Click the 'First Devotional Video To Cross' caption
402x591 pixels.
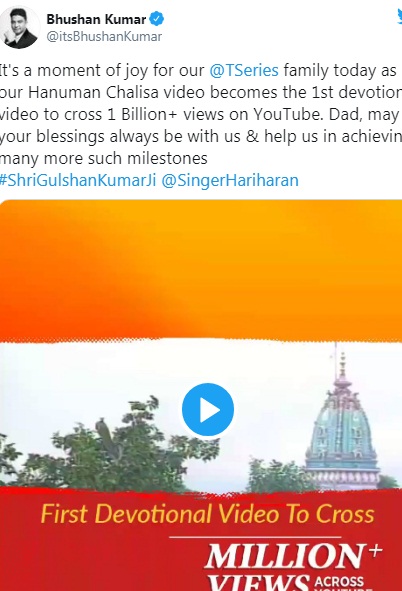pos(207,514)
